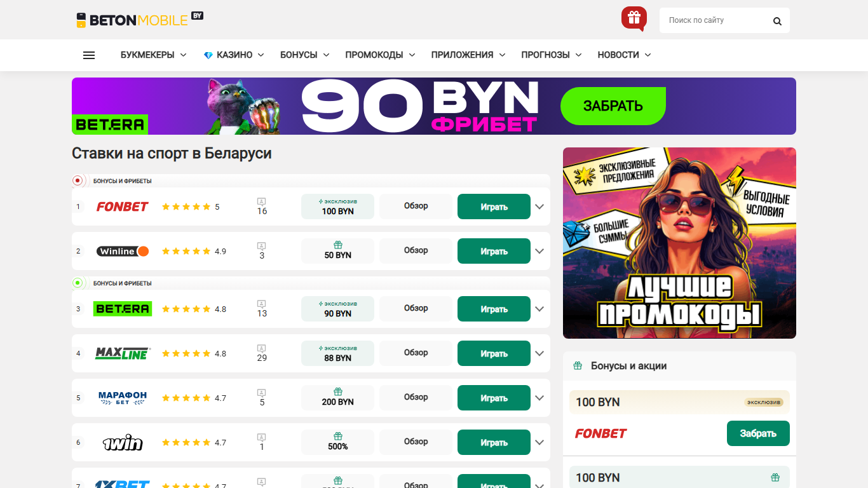This screenshot has width=868, height=488.
Task: Open Winline reviews count icon (3)
Action: (262, 251)
